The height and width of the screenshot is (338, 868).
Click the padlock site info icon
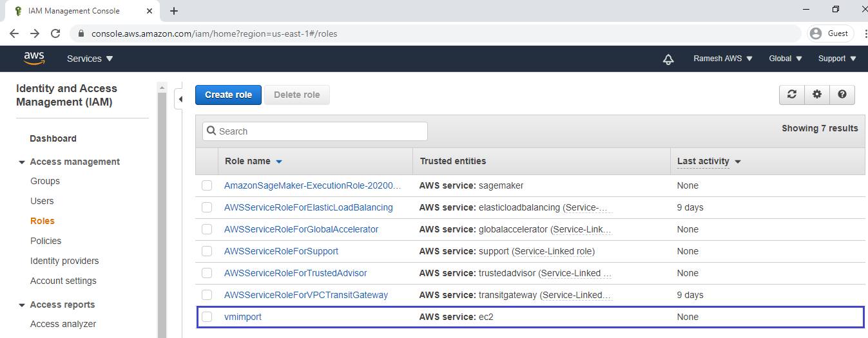(81, 33)
